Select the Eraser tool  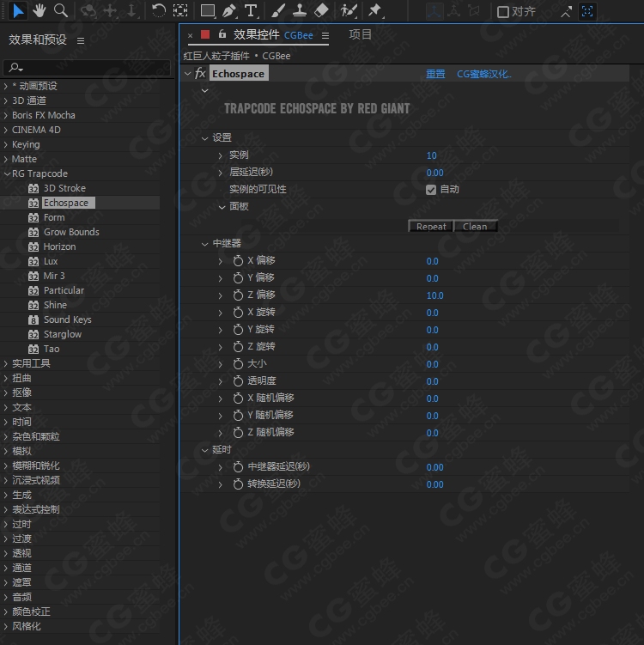pos(321,10)
